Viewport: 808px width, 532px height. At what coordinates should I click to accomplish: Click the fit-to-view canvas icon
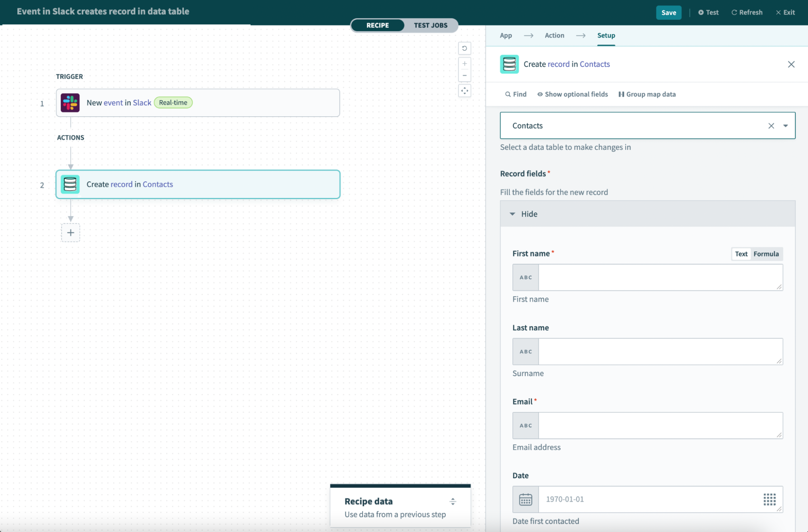coord(464,90)
